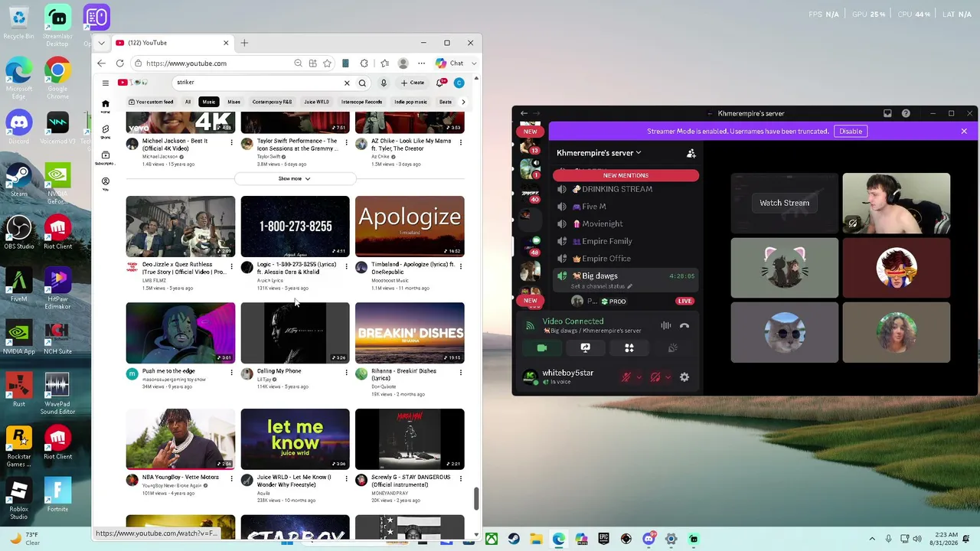Set a channel status for Big dawgs
Viewport: 980px width, 551px height.
pyautogui.click(x=601, y=286)
